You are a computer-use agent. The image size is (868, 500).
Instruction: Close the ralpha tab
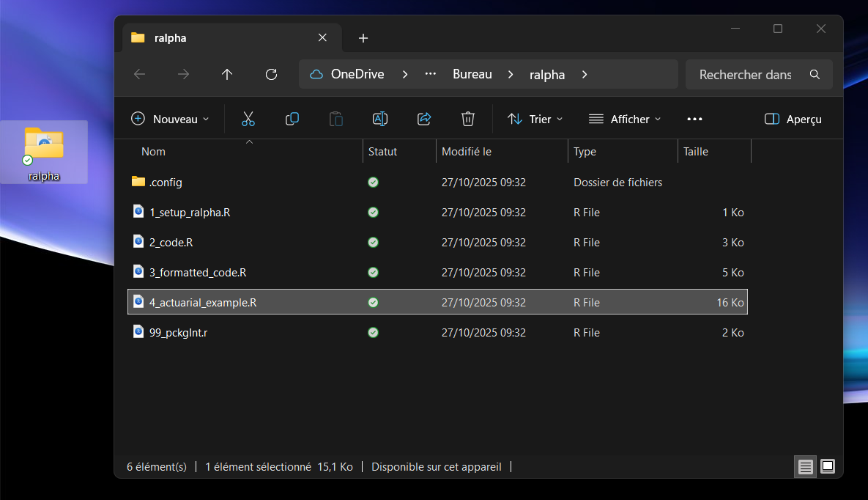[x=322, y=37]
